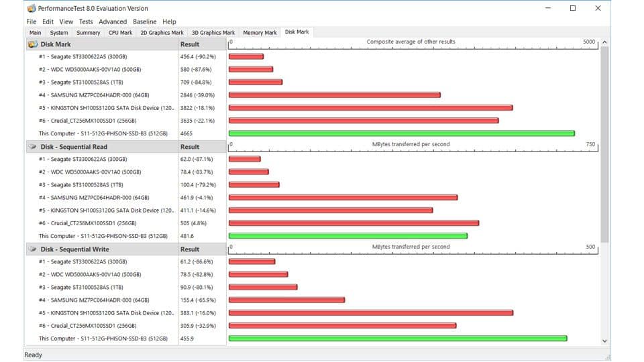The height and width of the screenshot is (362, 644).
Task: Click the Samsung MZ7PC064HADR Sequential Read bar
Action: click(343, 198)
